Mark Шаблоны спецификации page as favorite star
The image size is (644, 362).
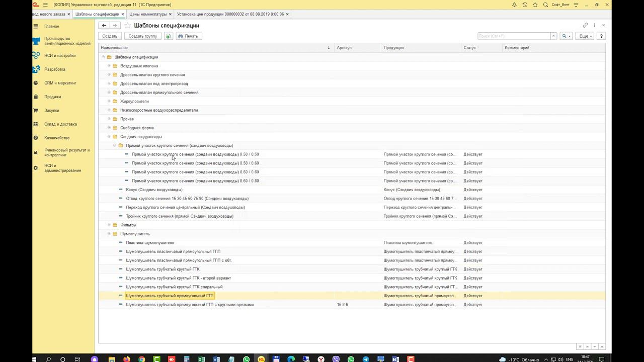pyautogui.click(x=127, y=25)
